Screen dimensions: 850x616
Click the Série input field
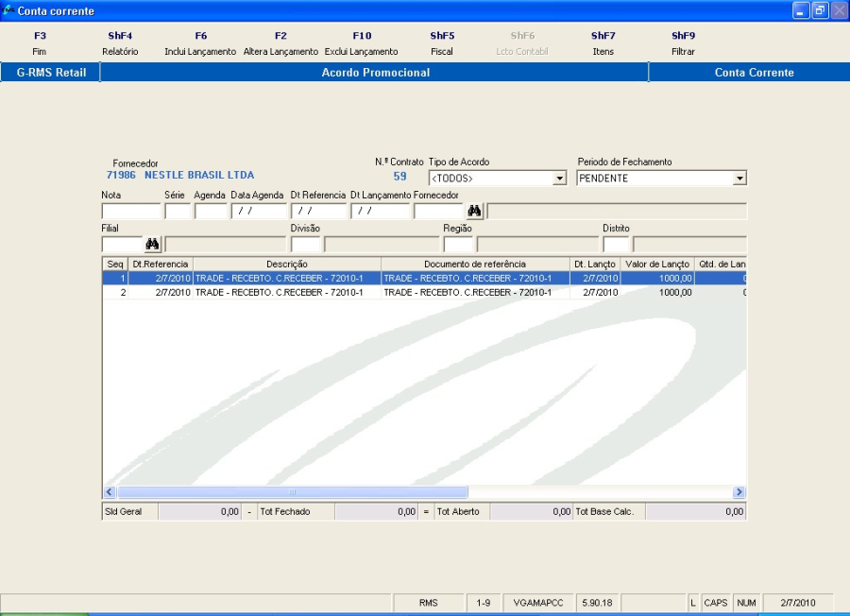pyautogui.click(x=178, y=211)
